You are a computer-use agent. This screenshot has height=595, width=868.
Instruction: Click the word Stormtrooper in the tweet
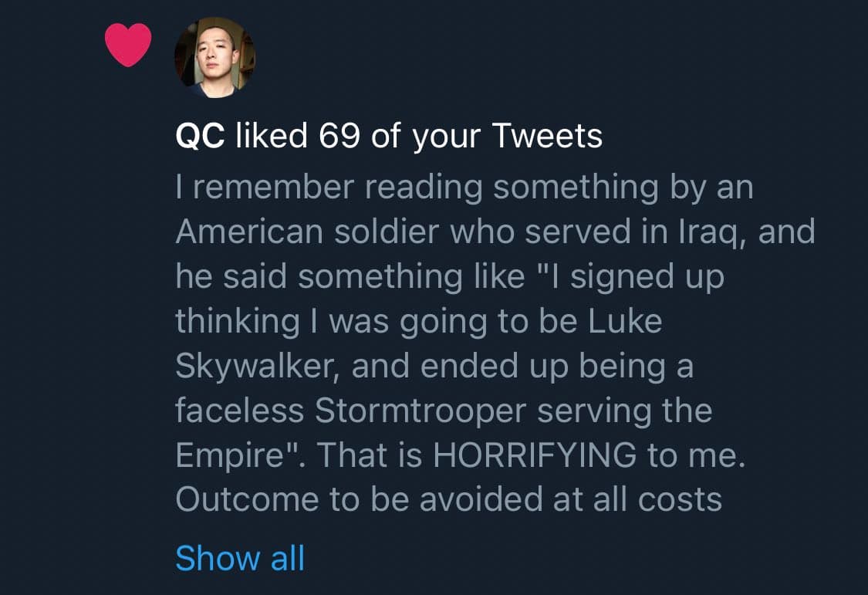tap(421, 411)
